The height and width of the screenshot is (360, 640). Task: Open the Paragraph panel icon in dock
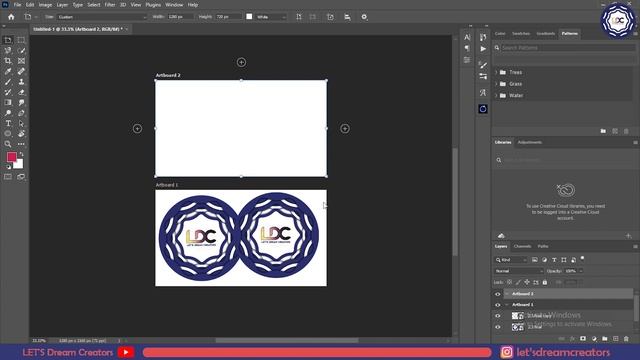pos(467,49)
